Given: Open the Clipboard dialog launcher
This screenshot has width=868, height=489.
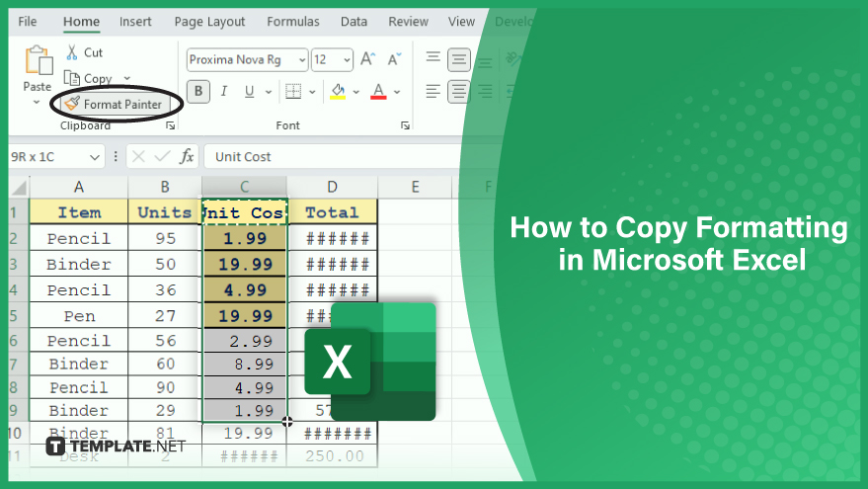Looking at the screenshot, I should 171,126.
